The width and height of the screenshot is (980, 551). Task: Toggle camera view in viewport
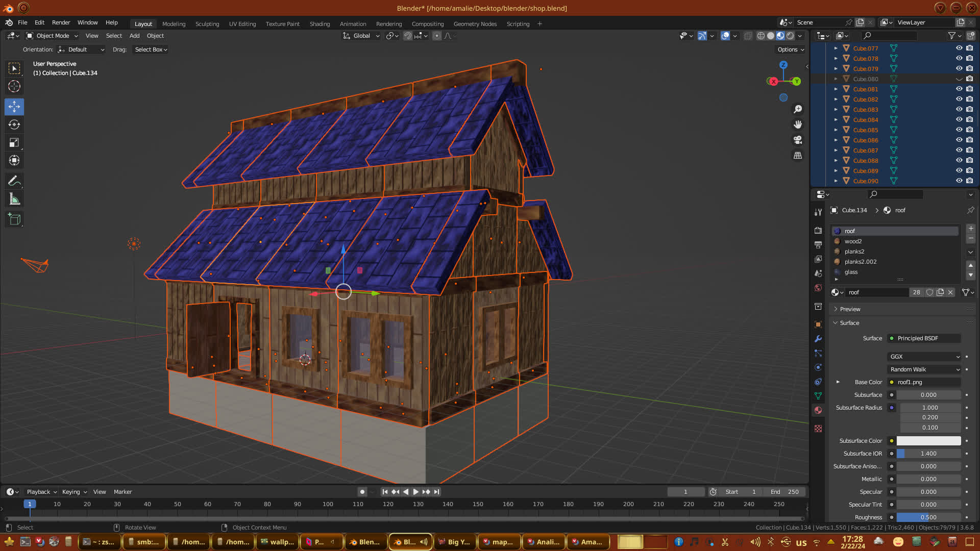tap(798, 140)
